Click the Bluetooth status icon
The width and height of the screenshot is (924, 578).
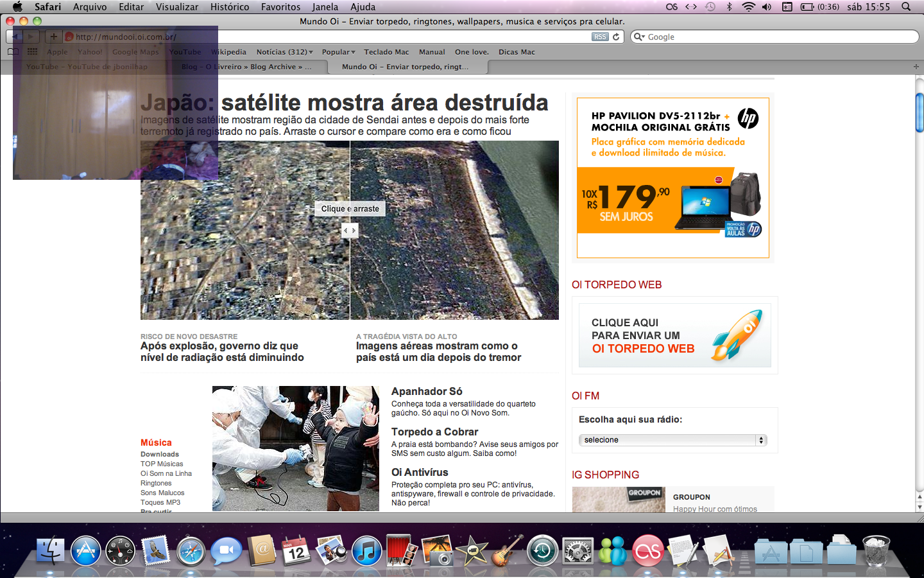729,6
